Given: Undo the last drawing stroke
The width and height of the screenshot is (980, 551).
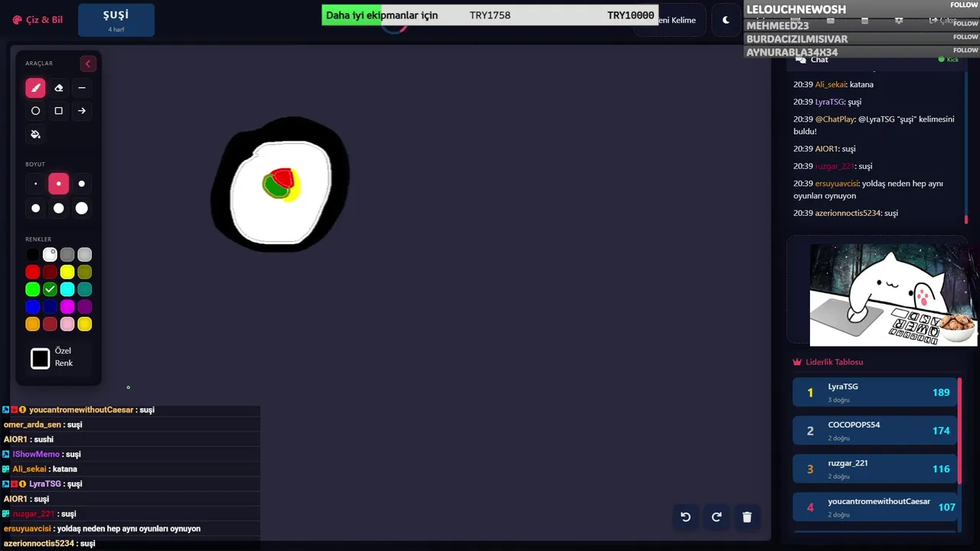Looking at the screenshot, I should point(685,517).
